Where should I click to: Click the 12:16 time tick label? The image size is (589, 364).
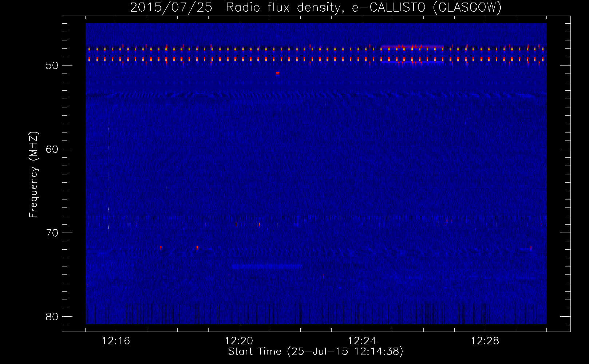pyautogui.click(x=116, y=341)
